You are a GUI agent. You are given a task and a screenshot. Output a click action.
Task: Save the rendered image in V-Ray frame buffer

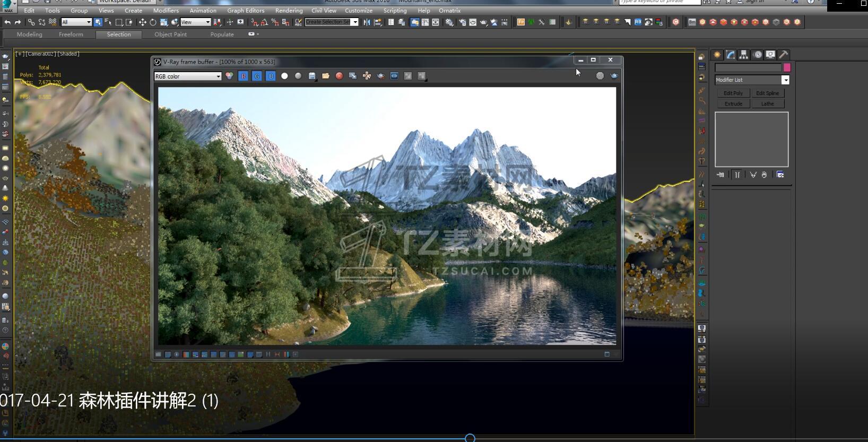(312, 76)
